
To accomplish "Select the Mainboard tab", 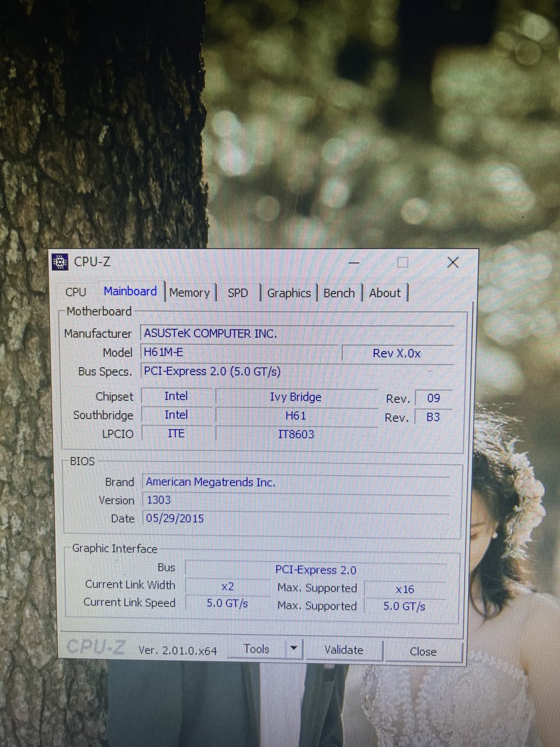I will (130, 291).
